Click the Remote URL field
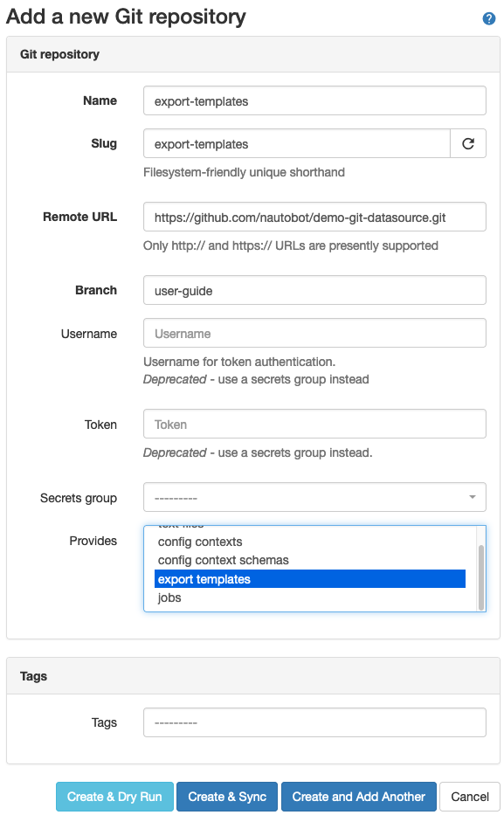Screen dimensions: 504x815 (314, 217)
